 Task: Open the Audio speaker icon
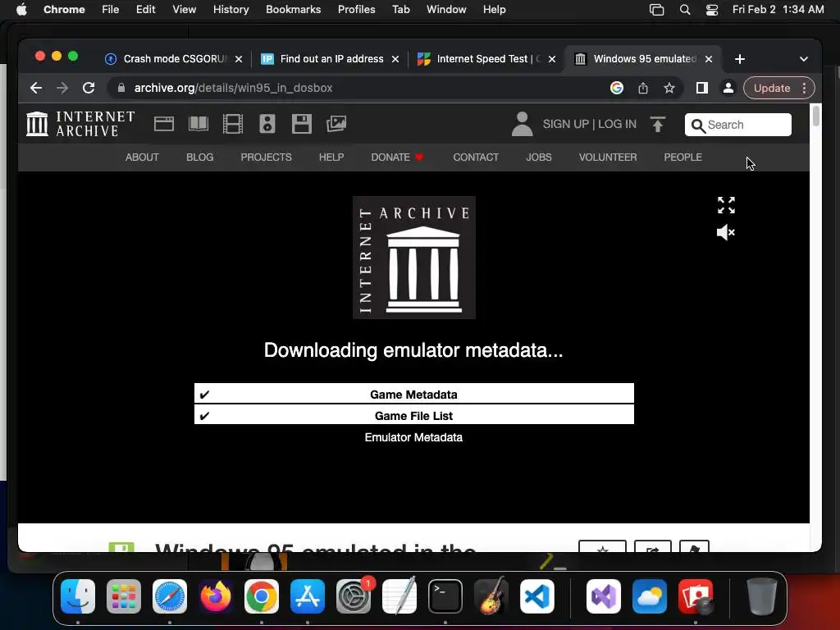tap(267, 124)
